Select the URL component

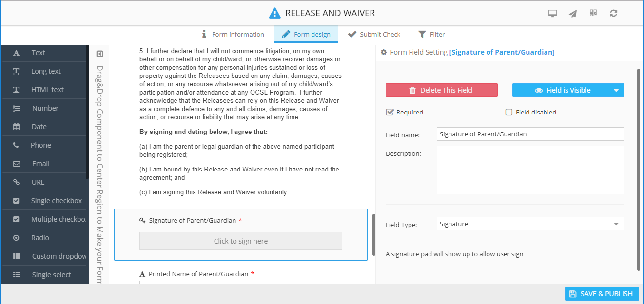point(45,182)
